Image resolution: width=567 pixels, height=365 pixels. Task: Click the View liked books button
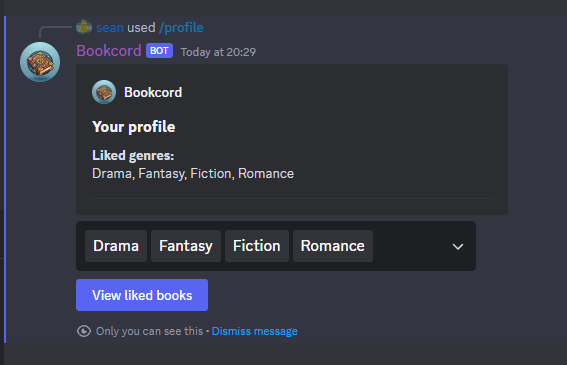(x=142, y=295)
